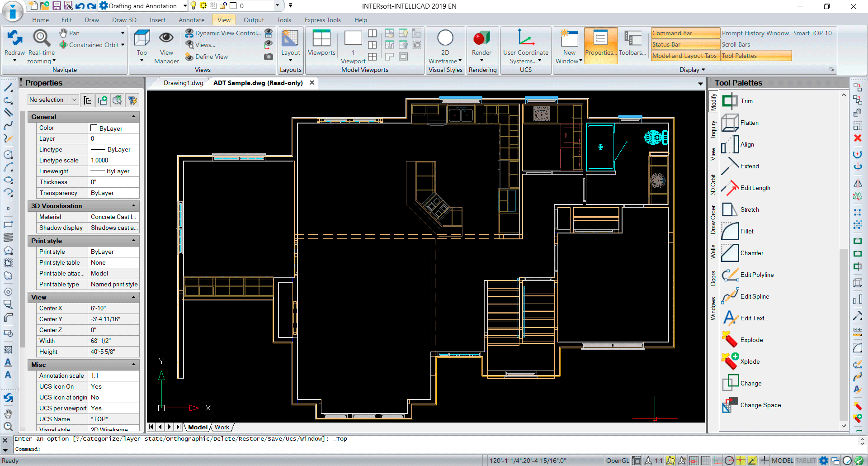Click the Top view cube icon

point(142,38)
